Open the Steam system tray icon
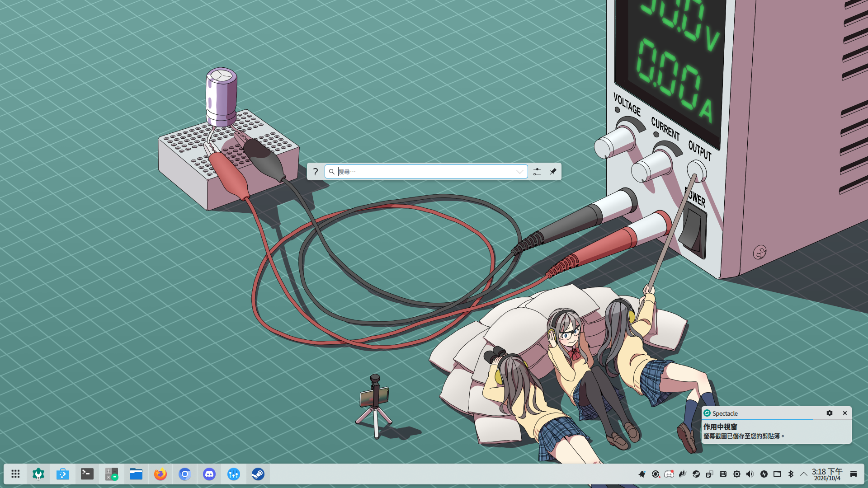Image resolution: width=868 pixels, height=488 pixels. coord(696,474)
